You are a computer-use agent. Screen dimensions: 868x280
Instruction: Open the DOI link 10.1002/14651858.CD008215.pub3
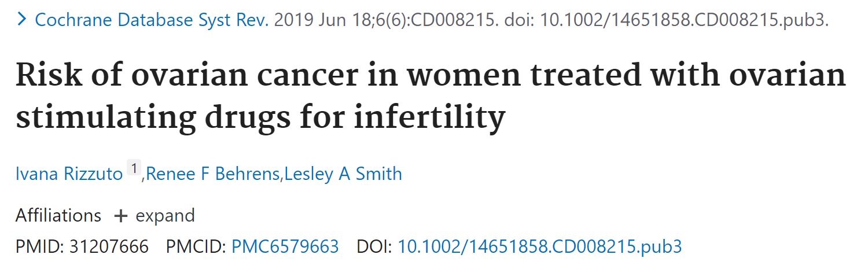(x=540, y=247)
